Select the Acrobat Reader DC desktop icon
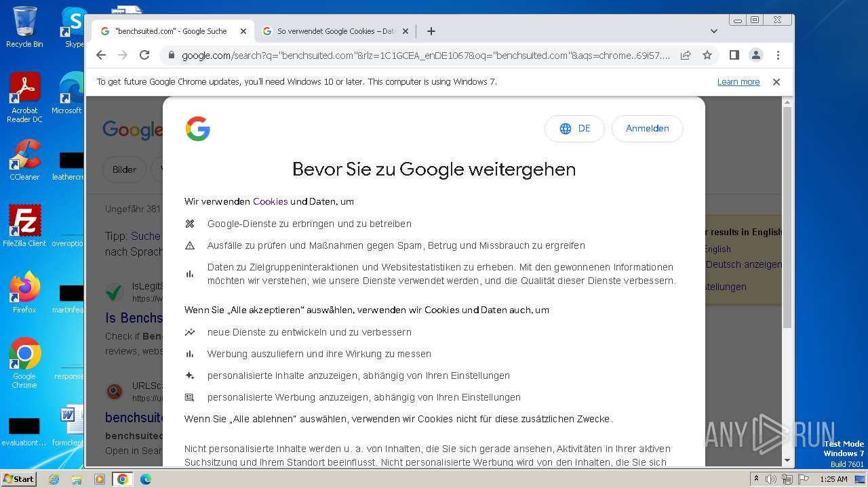Viewport: 868px width, 488px height. tap(24, 98)
